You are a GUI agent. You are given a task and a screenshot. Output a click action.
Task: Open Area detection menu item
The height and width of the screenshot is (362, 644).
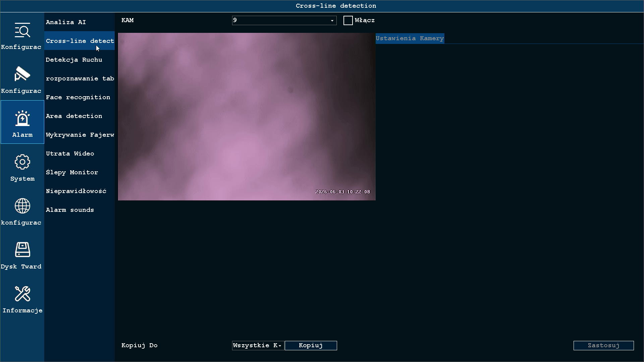79,116
